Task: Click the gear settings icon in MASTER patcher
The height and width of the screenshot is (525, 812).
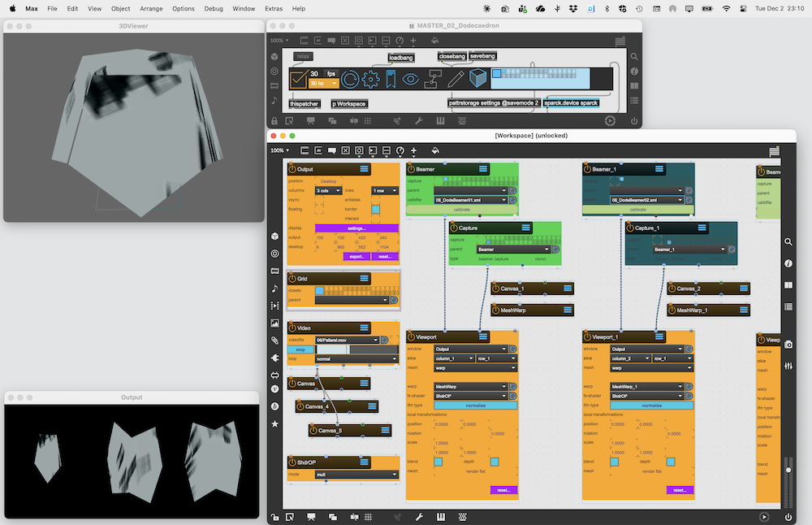Action: [371, 79]
